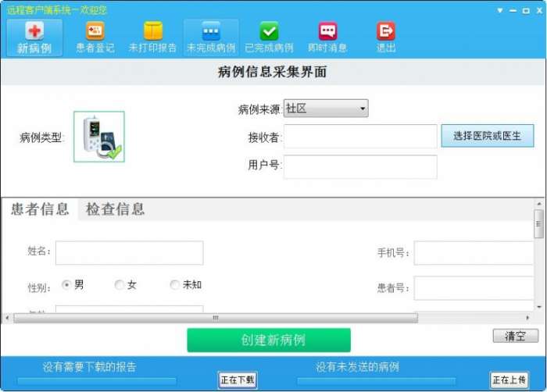Image resolution: width=547 pixels, height=392 pixels.
Task: Click the vertical scrollbar thumb in patient panel
Action: [x=539, y=224]
